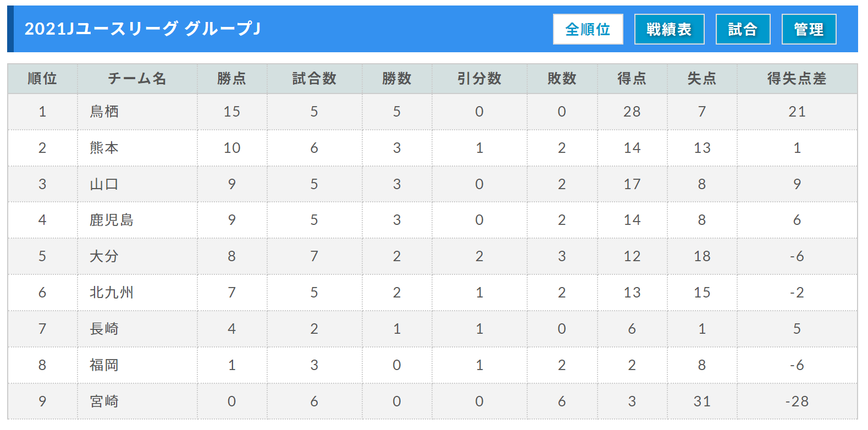Image resolution: width=868 pixels, height=430 pixels.
Task: Select team 大分 in the standings
Action: [104, 256]
